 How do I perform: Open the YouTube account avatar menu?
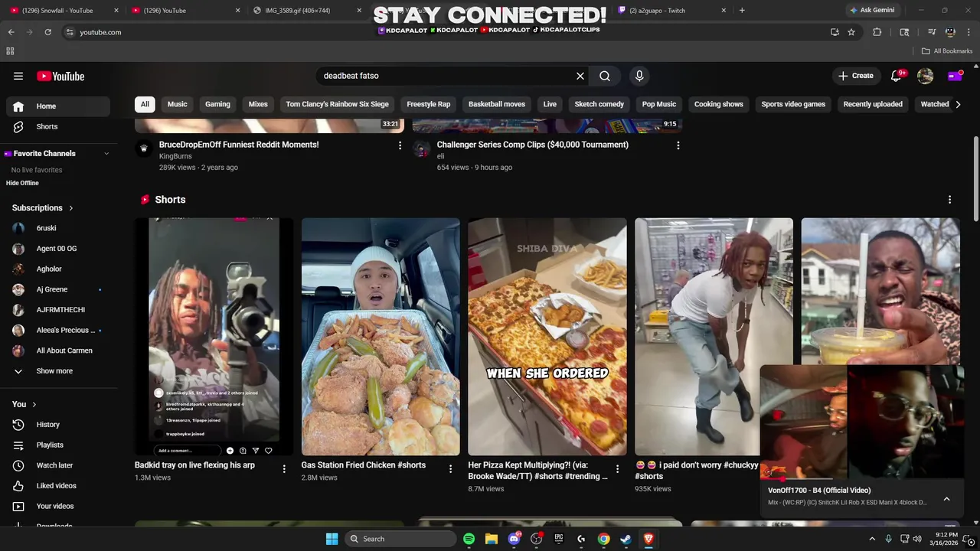click(x=925, y=76)
